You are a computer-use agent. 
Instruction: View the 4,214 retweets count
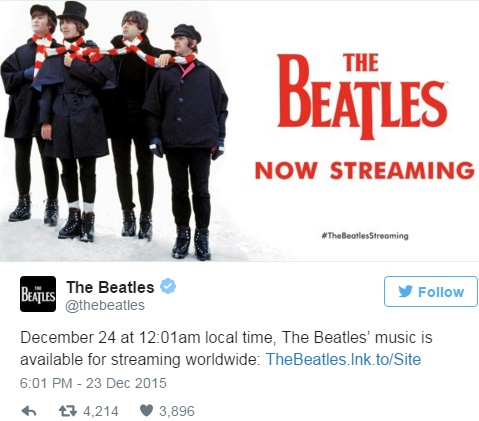click(x=101, y=411)
